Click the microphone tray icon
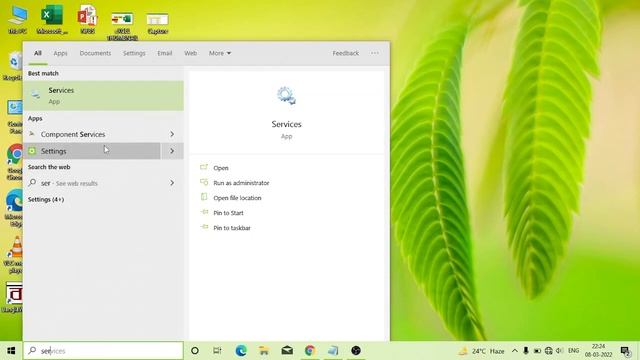The width and height of the screenshot is (640, 360). pos(526,351)
